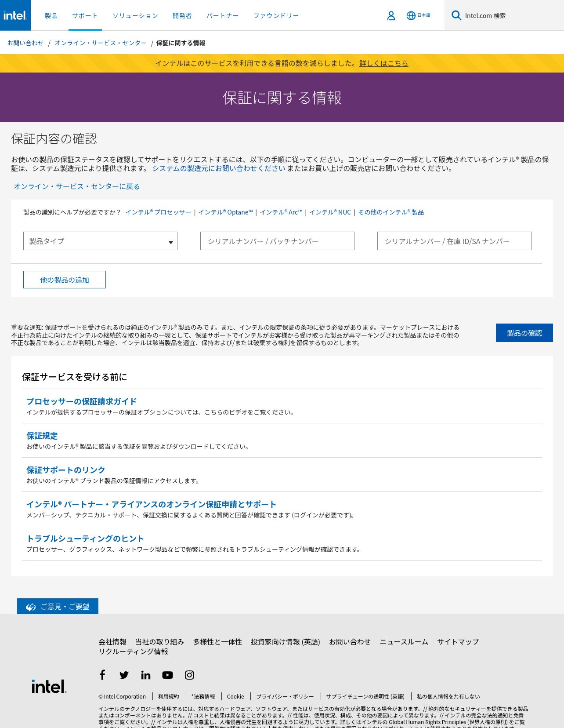Open その他のインテル 製品 help link
The width and height of the screenshot is (564, 728).
pos(391,212)
